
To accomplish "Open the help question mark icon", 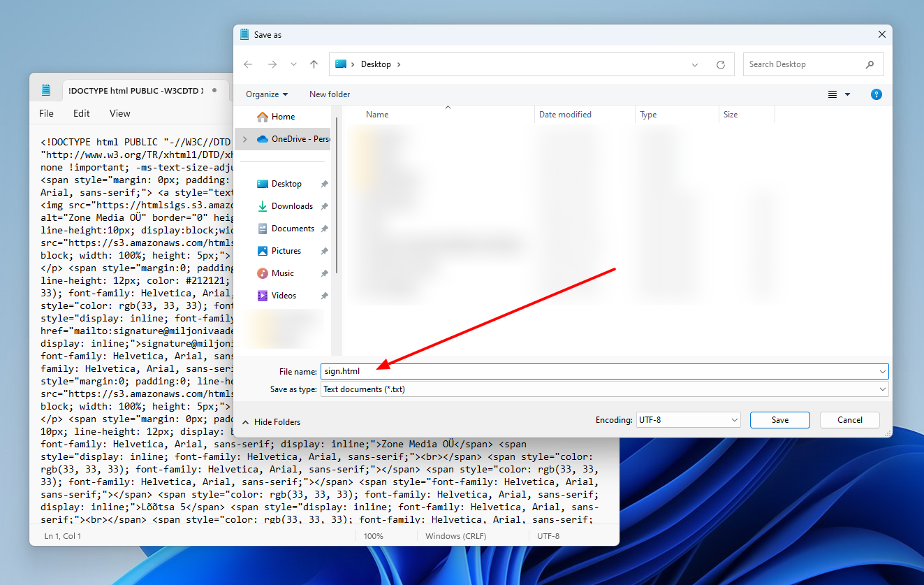I will pyautogui.click(x=877, y=94).
